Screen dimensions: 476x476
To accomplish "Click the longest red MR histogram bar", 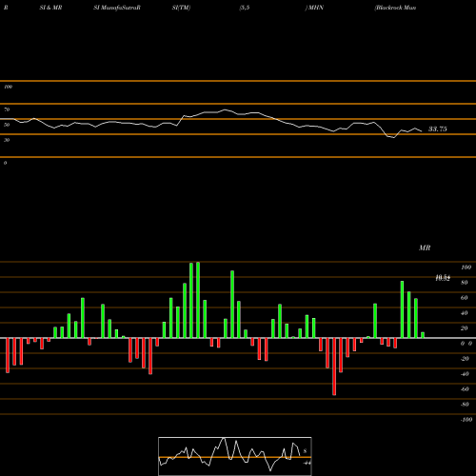I will click(x=334, y=367).
